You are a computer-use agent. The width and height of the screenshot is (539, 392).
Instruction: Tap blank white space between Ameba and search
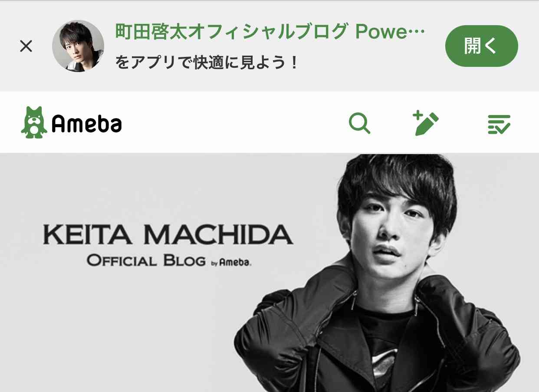click(x=234, y=123)
